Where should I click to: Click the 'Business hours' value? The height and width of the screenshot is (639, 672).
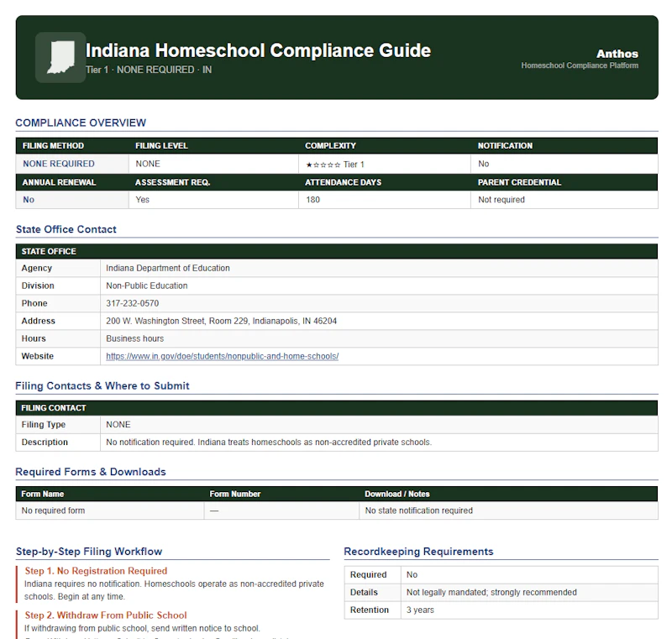pyautogui.click(x=135, y=338)
